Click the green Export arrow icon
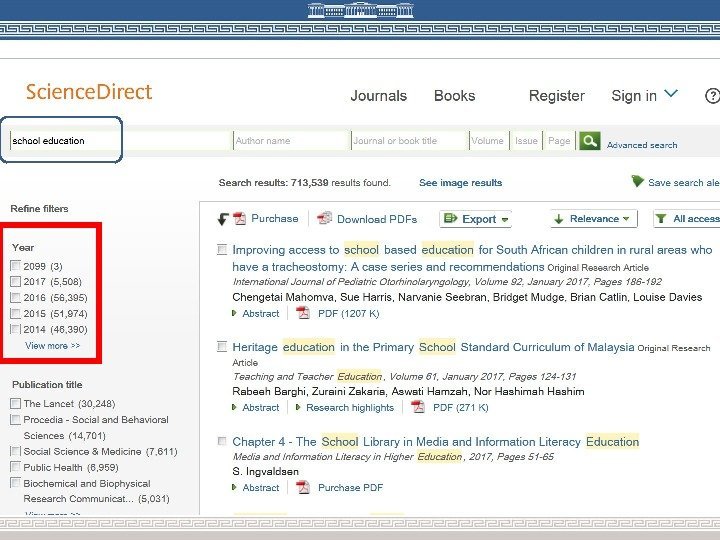This screenshot has height=540, width=720. tap(451, 218)
